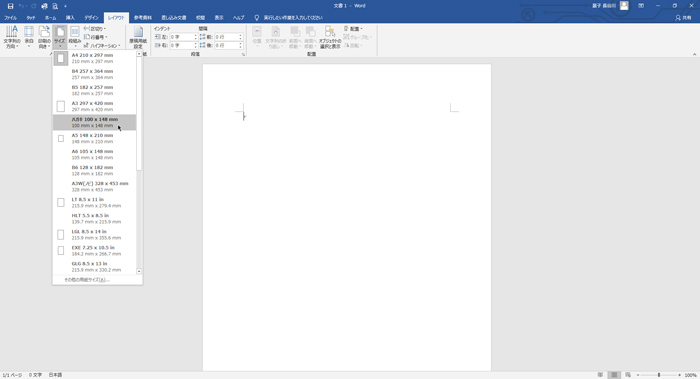This screenshot has height=379, width=700.
Task: Select LGL 8.5 x 14 in paper size
Action: pyautogui.click(x=94, y=235)
